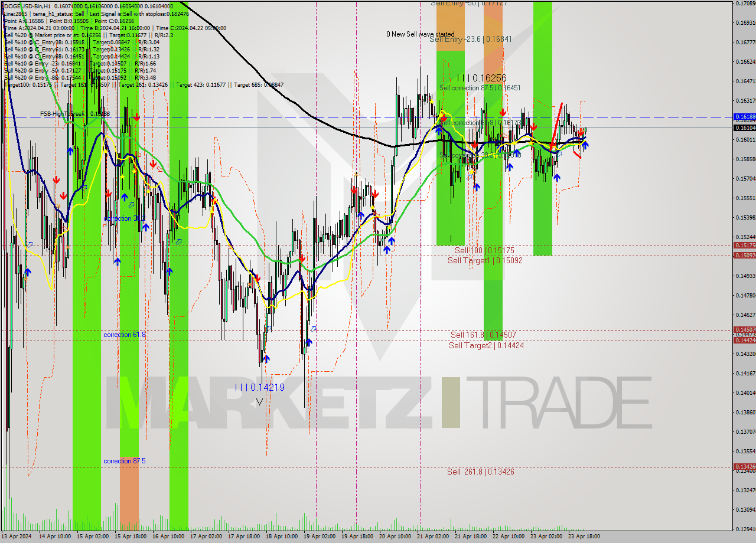Screen dimensions: 756x543
Task: Click the '18 Apr 10:00' time label
Action: [x=282, y=537]
